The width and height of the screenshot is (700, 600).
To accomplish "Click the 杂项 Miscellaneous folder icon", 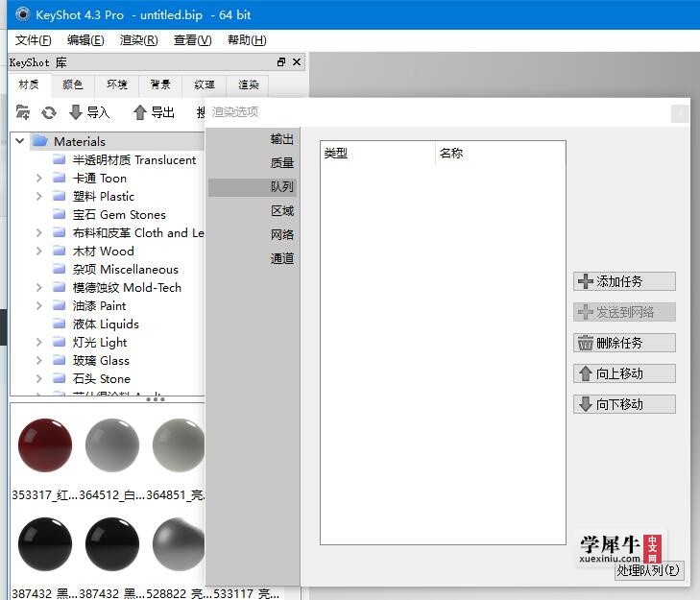I will [59, 269].
